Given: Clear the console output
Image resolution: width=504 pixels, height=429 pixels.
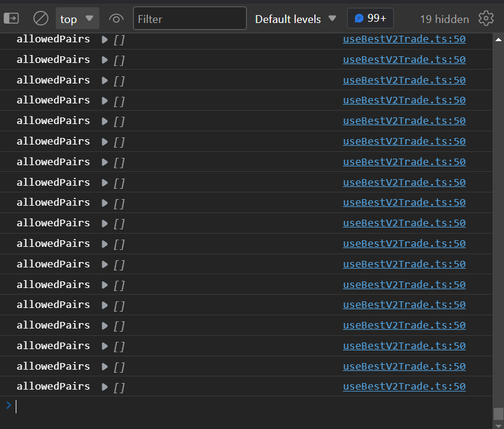Looking at the screenshot, I should click(x=41, y=18).
